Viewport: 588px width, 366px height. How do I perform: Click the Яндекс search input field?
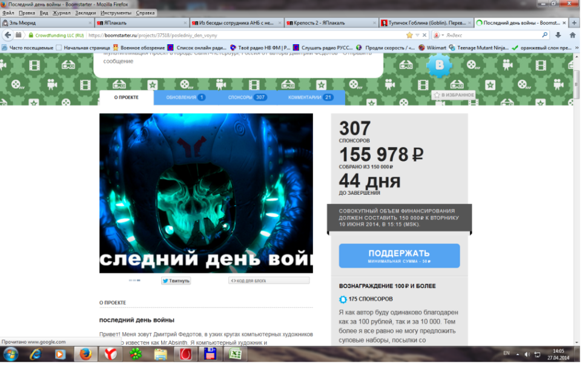coord(492,35)
